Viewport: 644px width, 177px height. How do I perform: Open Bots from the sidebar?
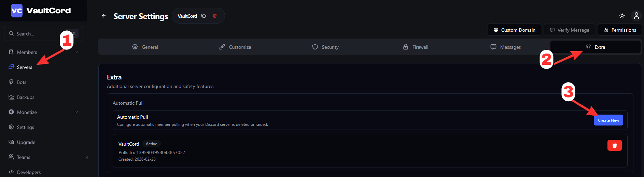pos(22,82)
